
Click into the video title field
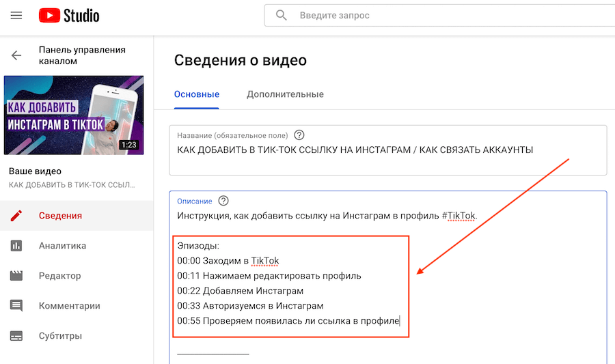[388, 150]
